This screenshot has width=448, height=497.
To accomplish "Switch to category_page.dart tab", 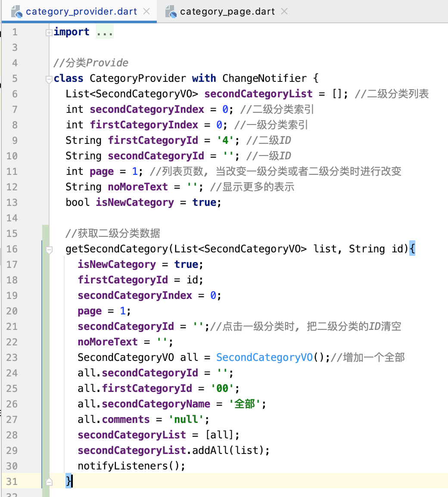I will tap(227, 11).
